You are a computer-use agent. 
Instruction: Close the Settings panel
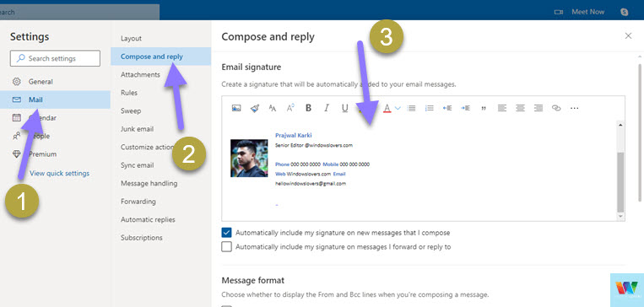628,36
